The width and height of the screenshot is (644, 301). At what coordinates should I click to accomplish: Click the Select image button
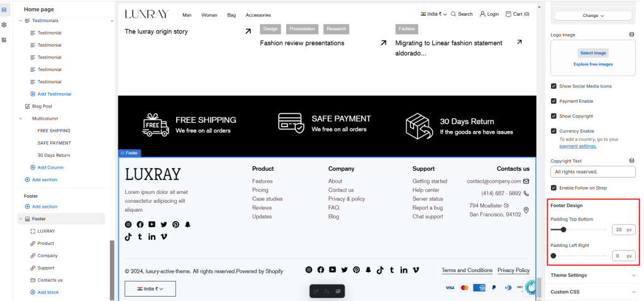(x=593, y=53)
